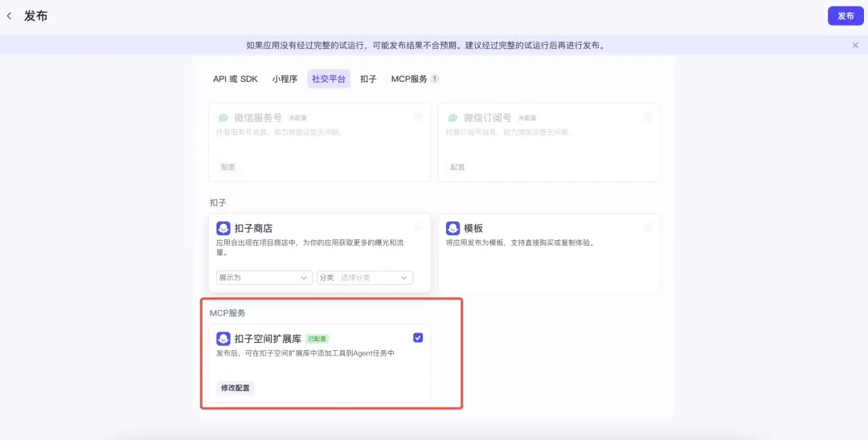Click the 已配置 status badge
Screen dimensions: 868x440
click(x=317, y=339)
